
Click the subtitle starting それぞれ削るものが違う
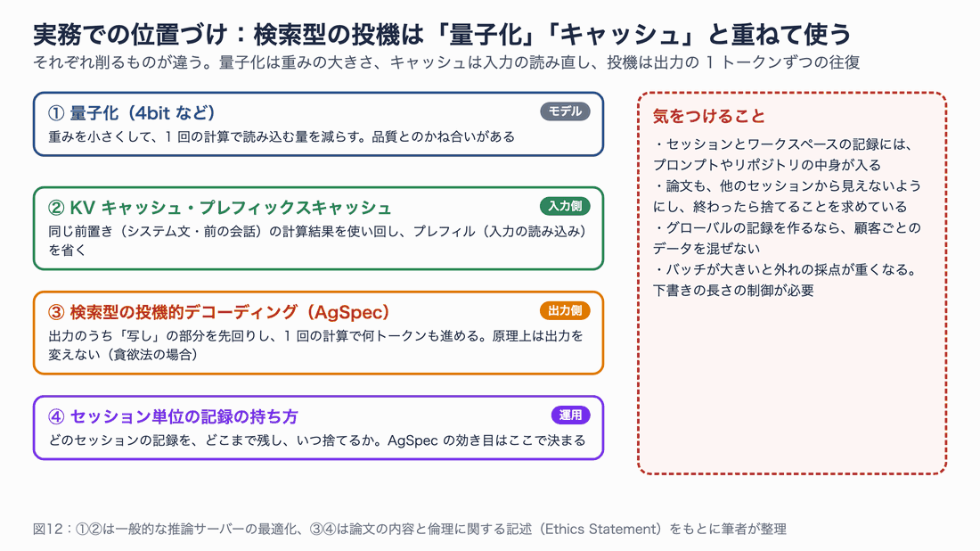click(446, 62)
